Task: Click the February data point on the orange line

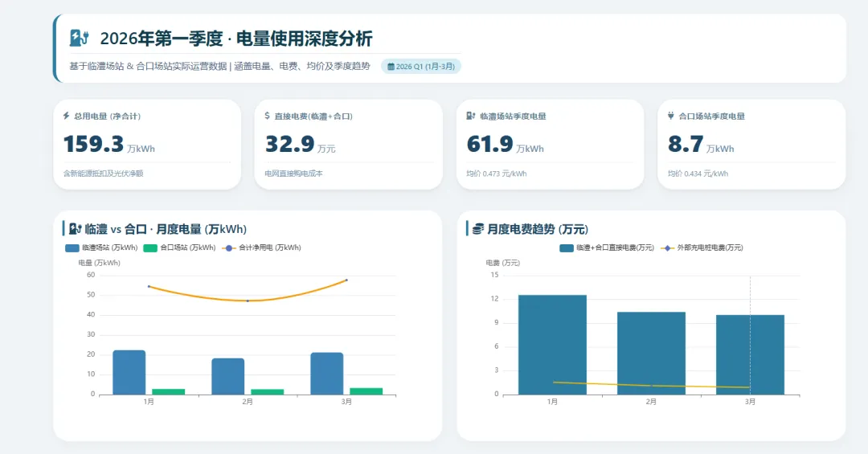Action: click(x=248, y=301)
